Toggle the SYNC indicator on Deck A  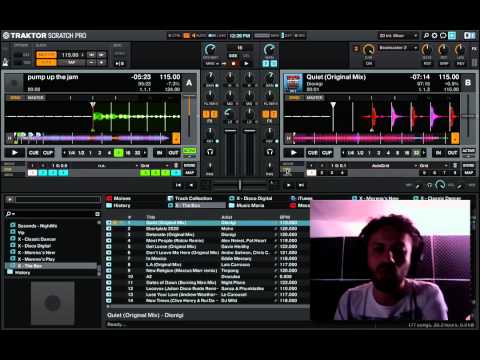coord(16,98)
